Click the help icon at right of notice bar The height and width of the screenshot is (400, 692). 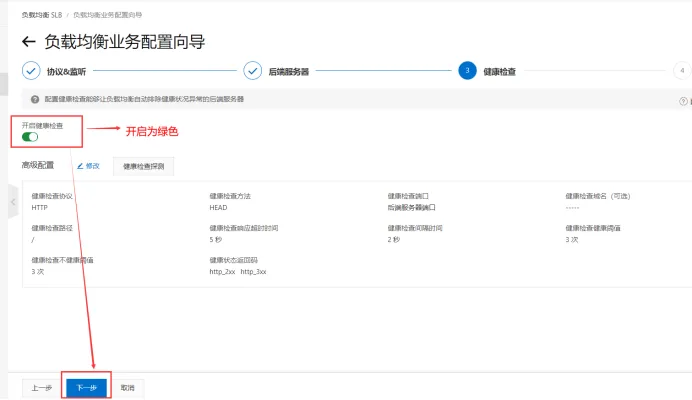[683, 101]
